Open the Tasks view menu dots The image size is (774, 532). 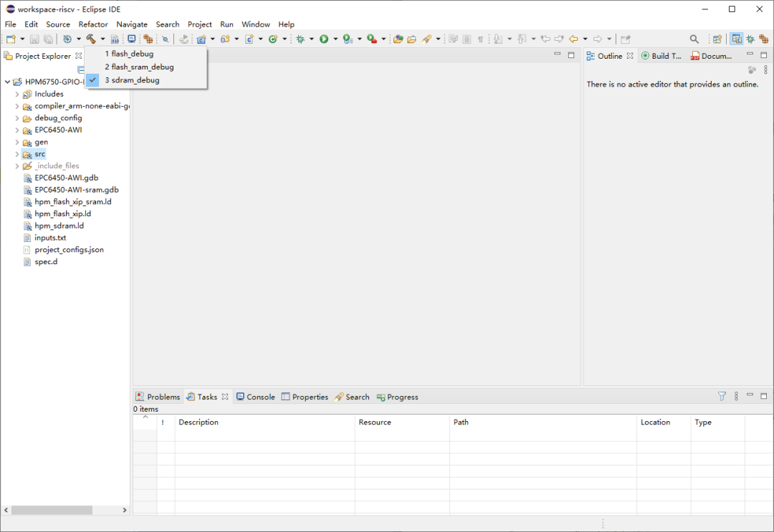(736, 396)
